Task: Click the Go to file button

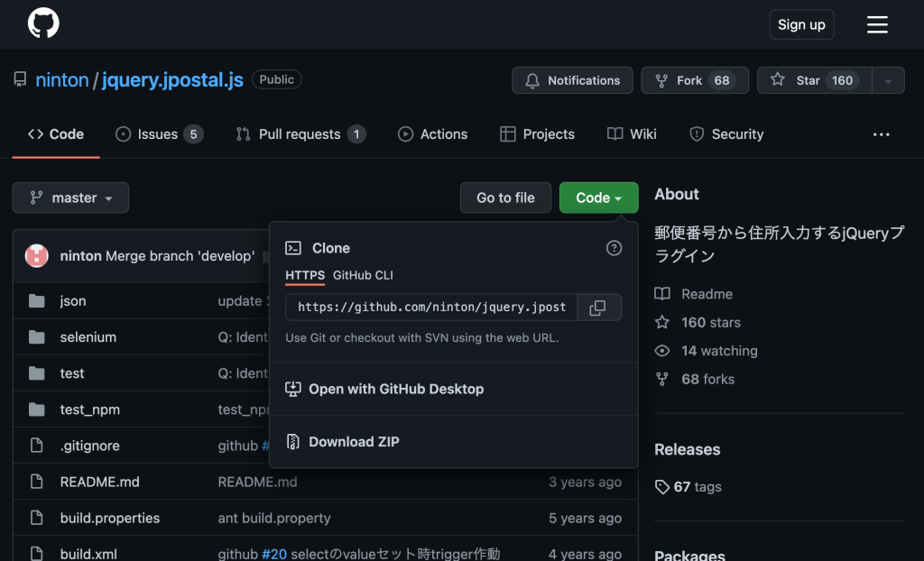Action: pyautogui.click(x=505, y=198)
